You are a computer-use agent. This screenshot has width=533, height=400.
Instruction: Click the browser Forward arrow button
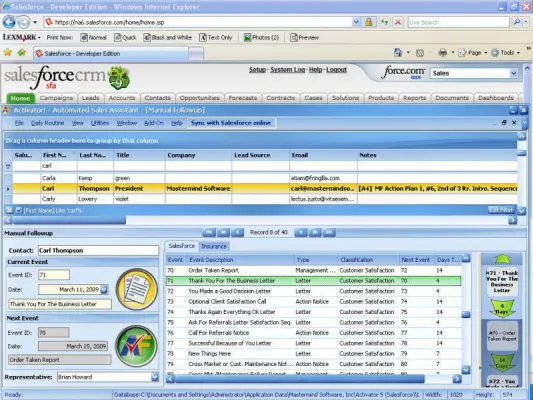[23, 22]
